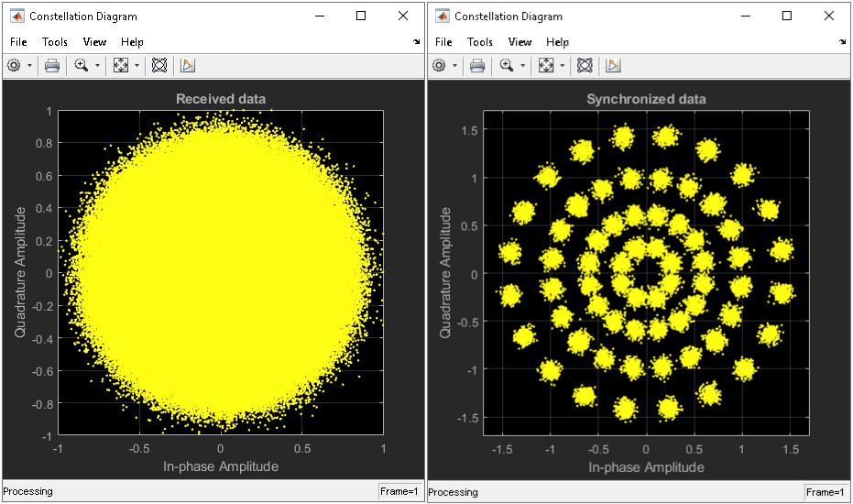853x504 pixels.
Task: Open configuration settings in Received data window
Action: (x=14, y=65)
